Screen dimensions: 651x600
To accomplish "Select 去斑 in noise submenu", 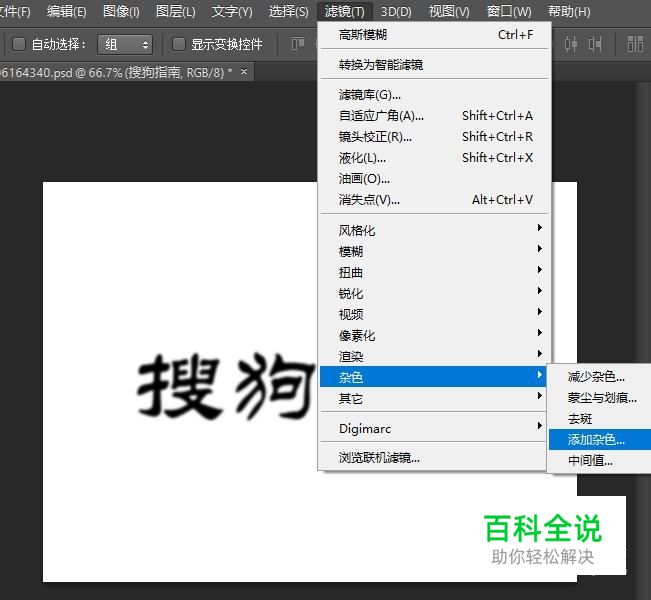I will 600,419.
